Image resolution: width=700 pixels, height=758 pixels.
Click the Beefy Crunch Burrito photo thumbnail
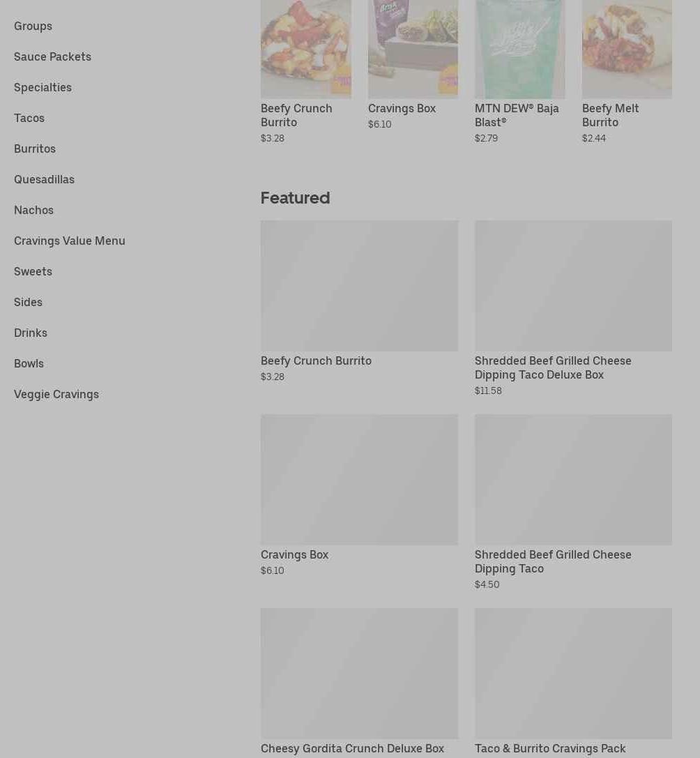tap(306, 49)
